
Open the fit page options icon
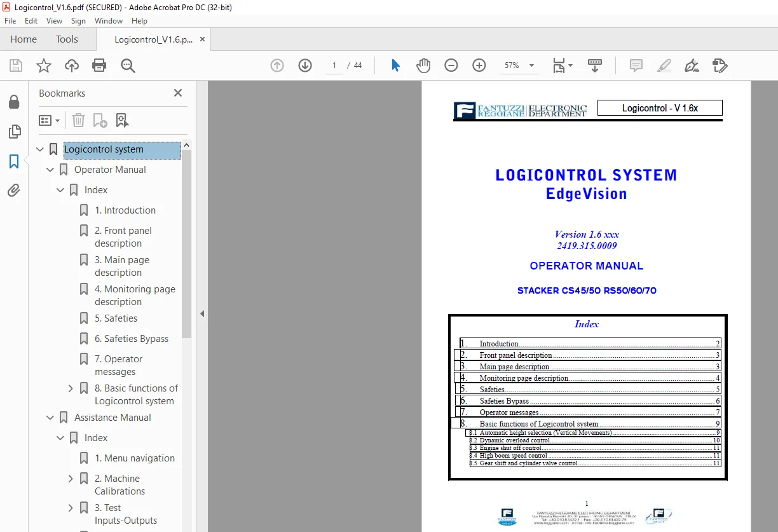click(562, 65)
